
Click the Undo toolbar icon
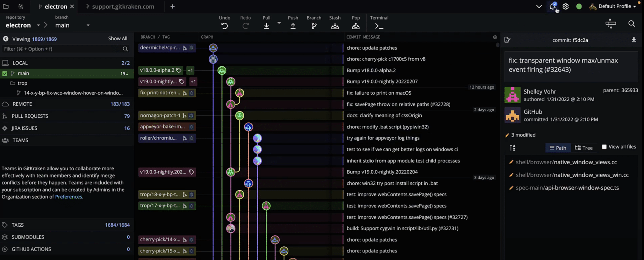click(225, 26)
